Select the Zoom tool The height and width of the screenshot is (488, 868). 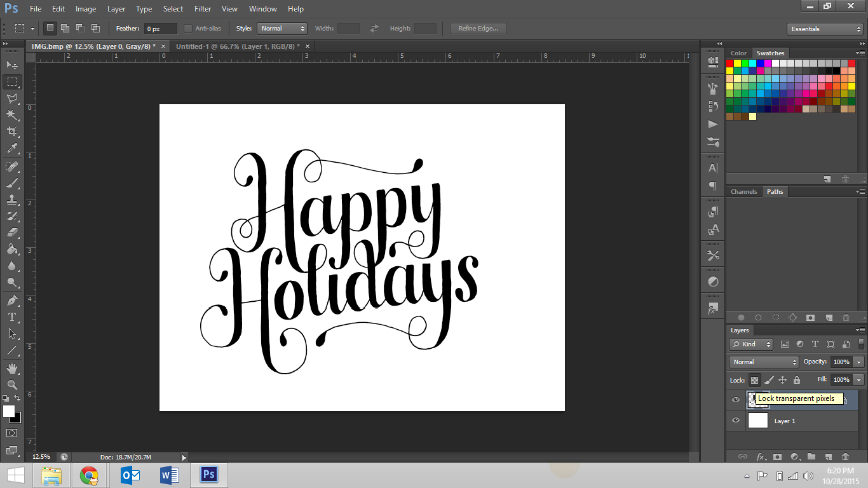(12, 385)
